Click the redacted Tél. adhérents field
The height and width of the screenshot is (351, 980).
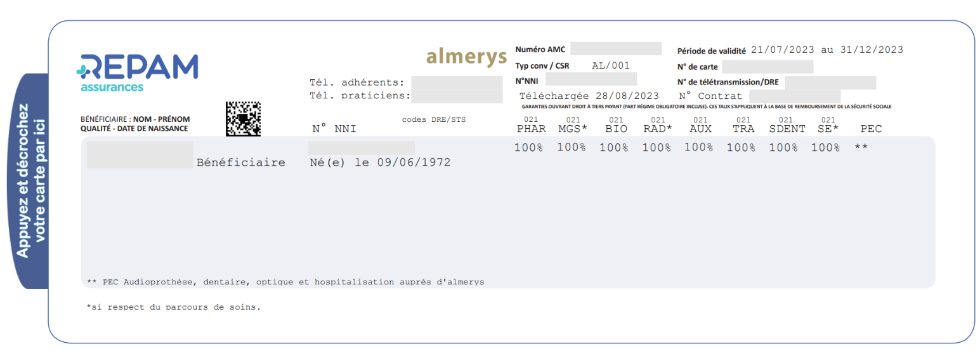[x=457, y=83]
